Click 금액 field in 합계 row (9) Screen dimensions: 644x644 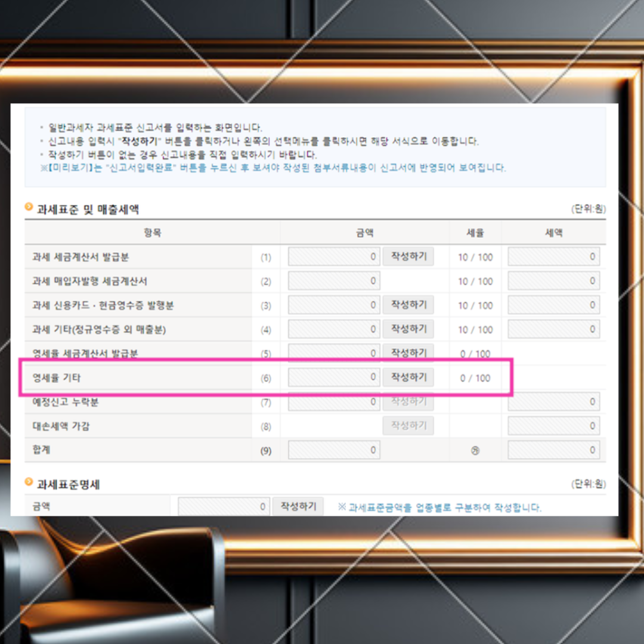[334, 450]
